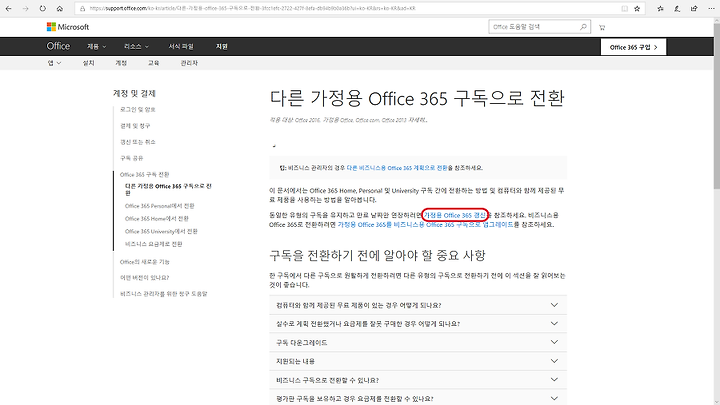
Task: Click the browser forward arrow
Action: (25, 9)
